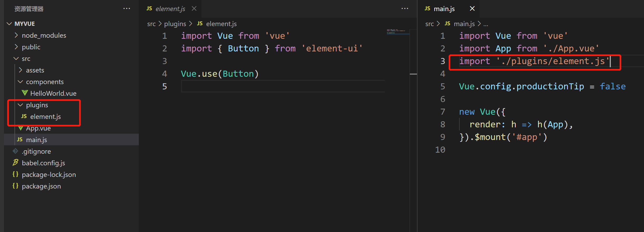
Task: Click the braces icon of package.json
Action: point(16,186)
